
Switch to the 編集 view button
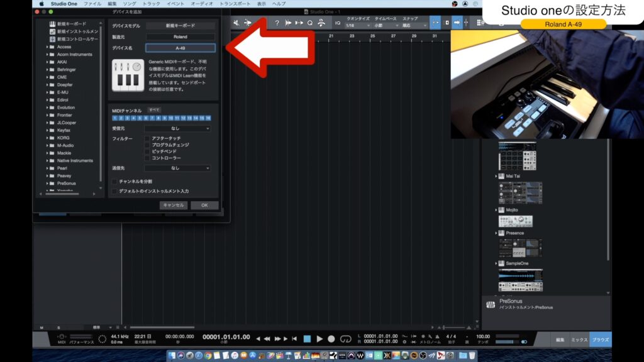tap(560, 340)
